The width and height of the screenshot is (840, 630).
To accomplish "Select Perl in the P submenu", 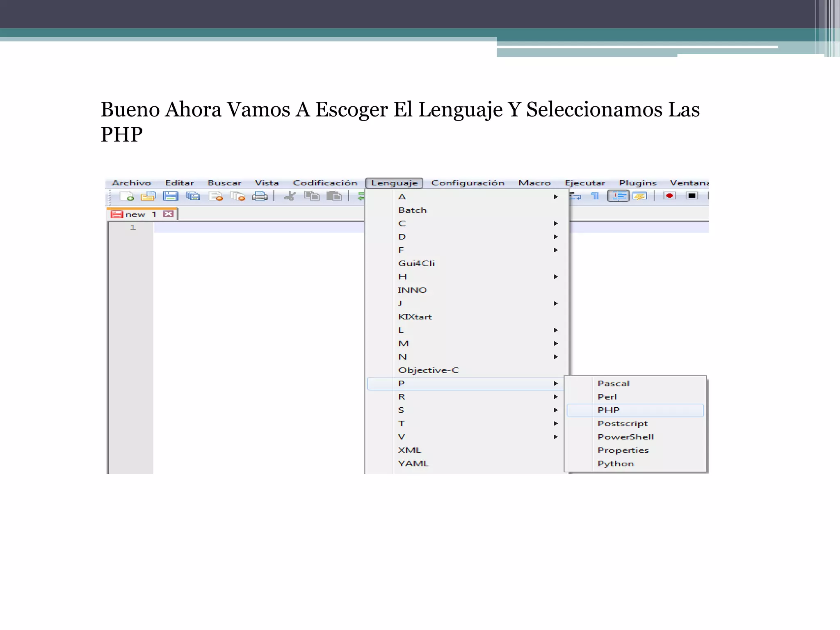I will pos(635,397).
